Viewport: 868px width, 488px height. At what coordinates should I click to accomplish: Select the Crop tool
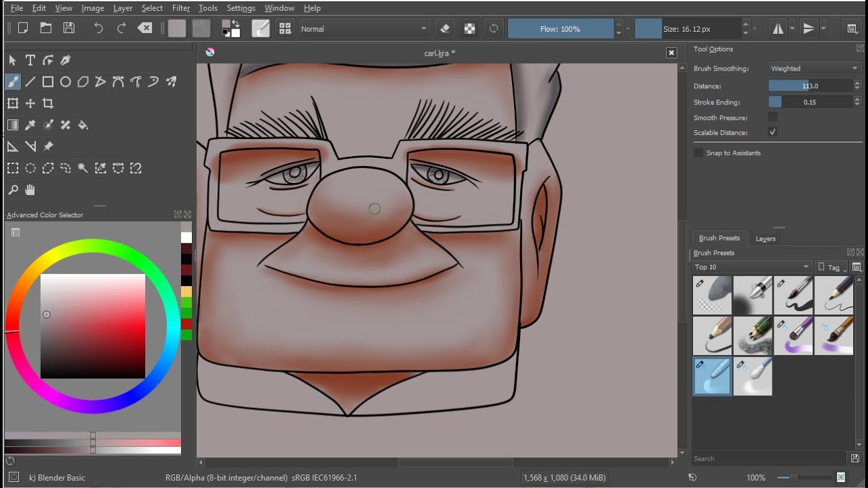pyautogui.click(x=48, y=103)
